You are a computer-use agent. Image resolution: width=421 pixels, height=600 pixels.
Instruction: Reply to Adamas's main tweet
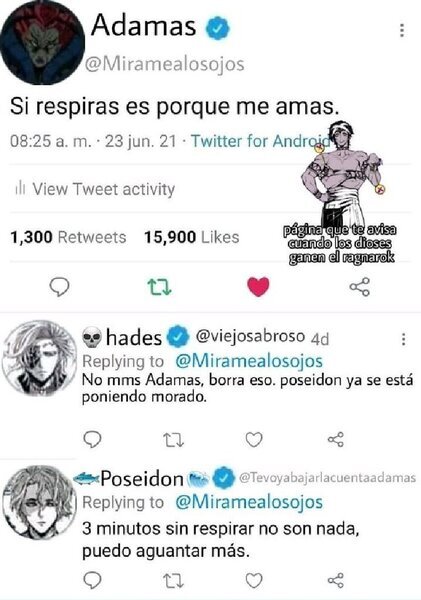point(60,287)
